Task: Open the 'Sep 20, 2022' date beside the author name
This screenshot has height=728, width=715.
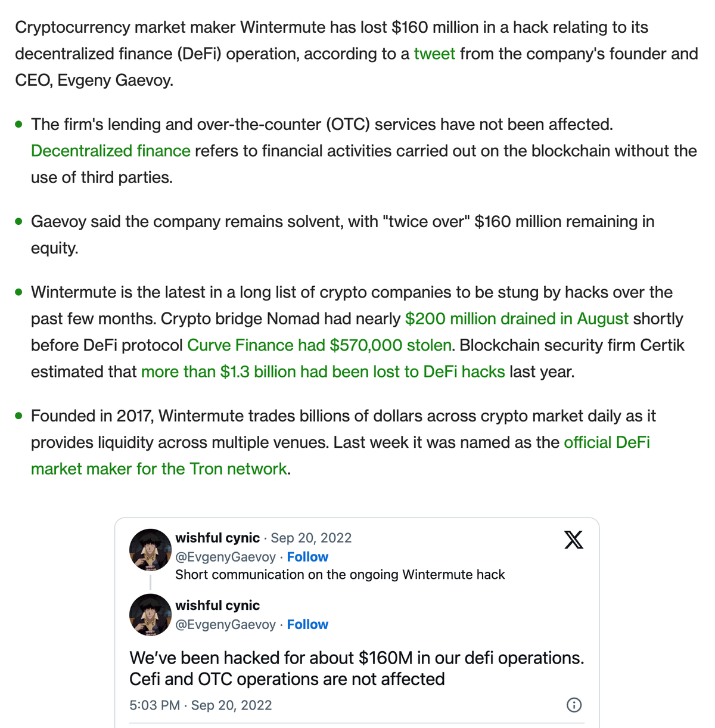Action: (x=311, y=538)
